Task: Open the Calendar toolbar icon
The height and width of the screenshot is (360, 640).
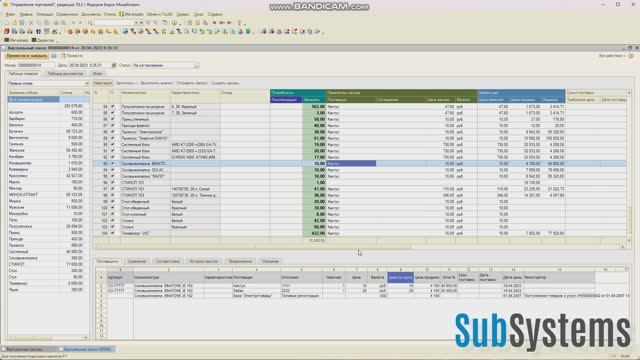Action: point(198,23)
